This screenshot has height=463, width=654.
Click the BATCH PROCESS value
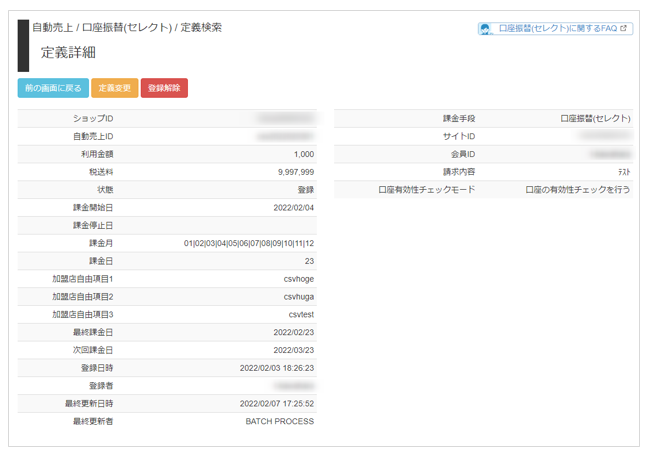point(280,422)
